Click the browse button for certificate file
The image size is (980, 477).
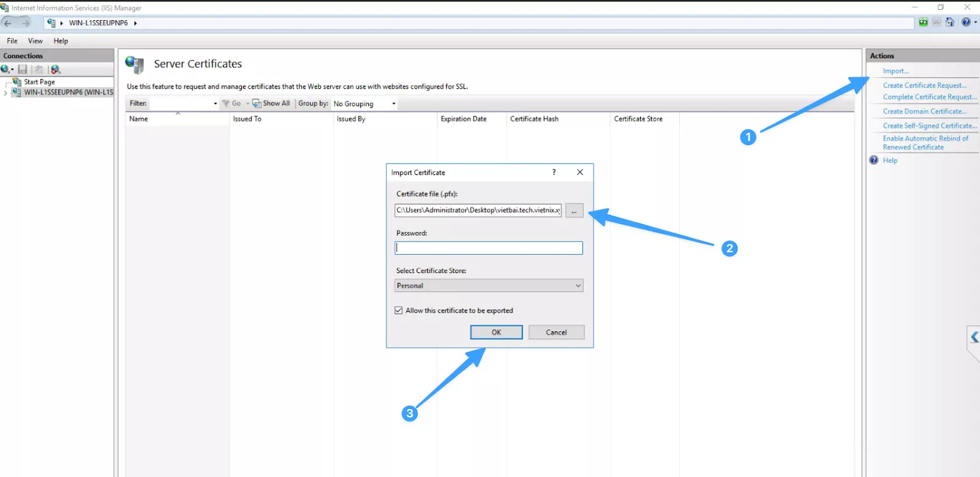point(574,211)
